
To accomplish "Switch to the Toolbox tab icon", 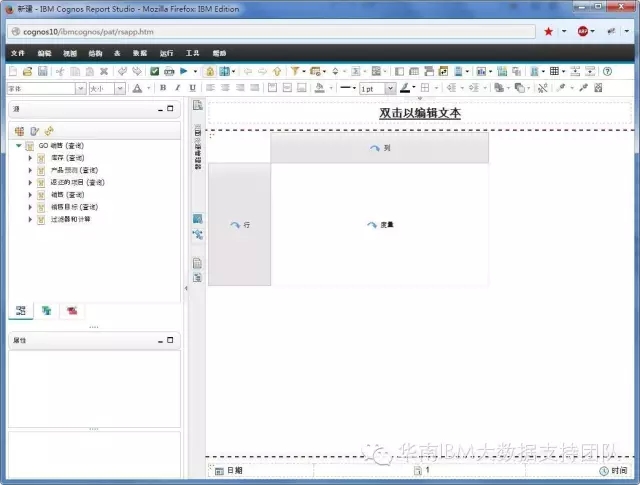I will (72, 311).
